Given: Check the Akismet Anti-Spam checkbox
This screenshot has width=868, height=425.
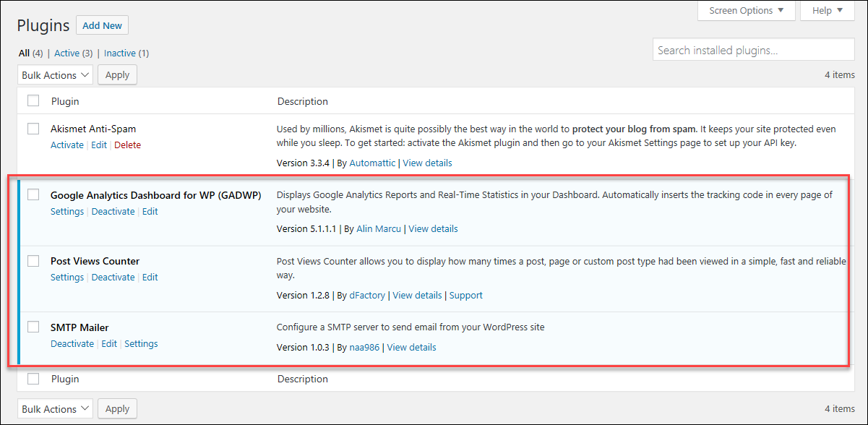Looking at the screenshot, I should tap(33, 129).
